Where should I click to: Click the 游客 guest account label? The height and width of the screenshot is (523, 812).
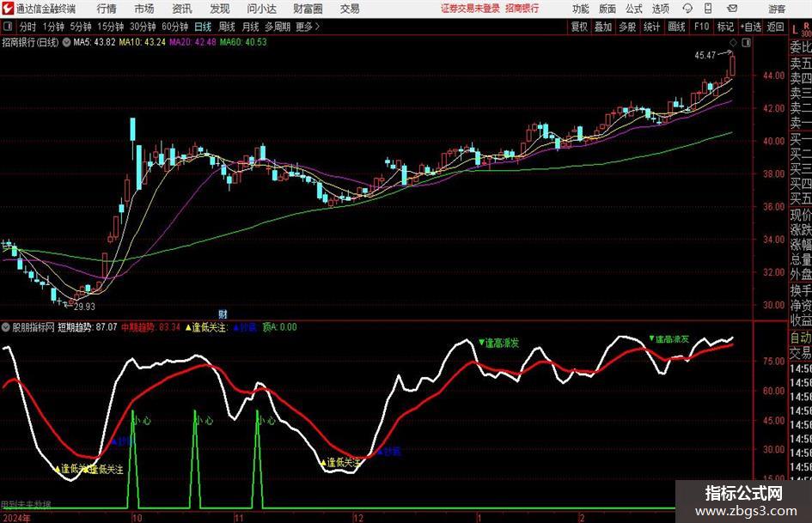(777, 9)
